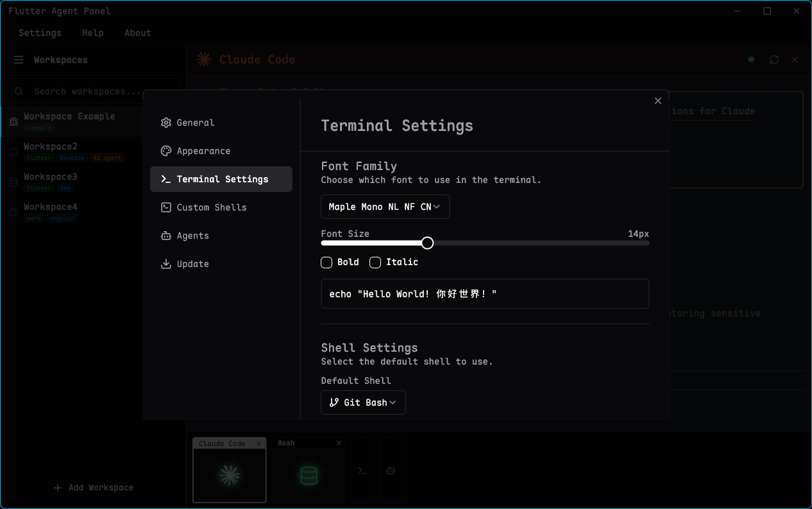Enable the Italic checkbox
812x509 pixels.
(375, 262)
